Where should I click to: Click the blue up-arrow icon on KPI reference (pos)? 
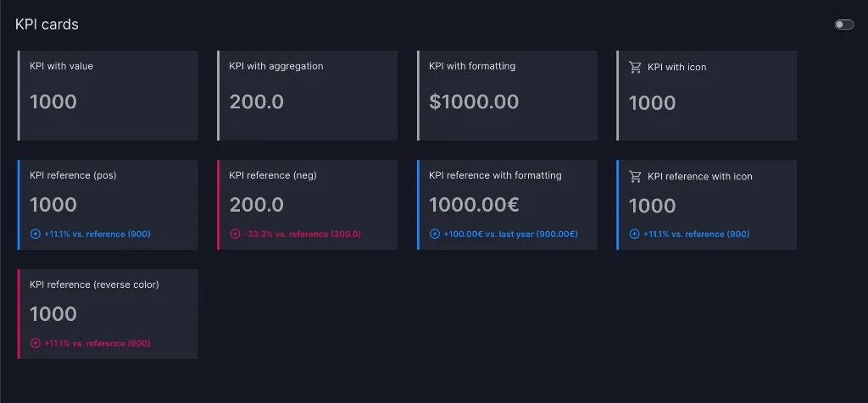35,234
